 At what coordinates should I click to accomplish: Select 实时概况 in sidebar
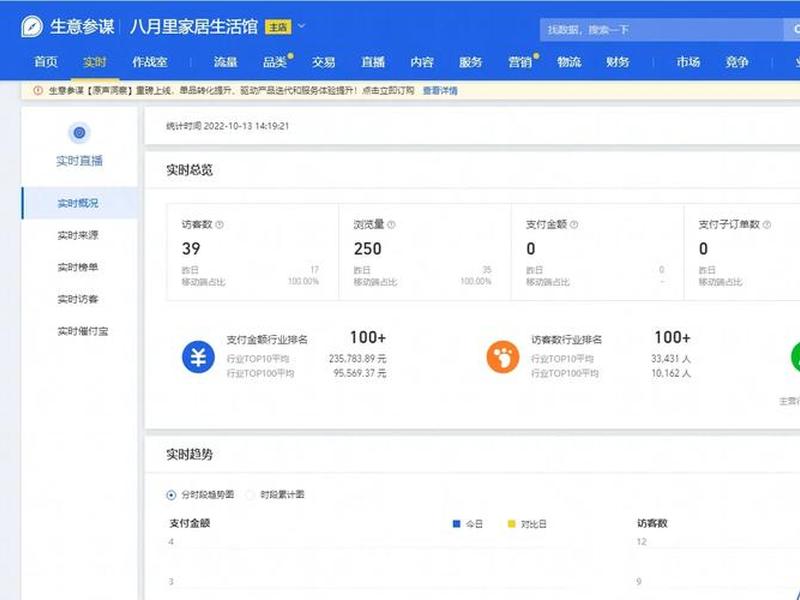click(78, 203)
